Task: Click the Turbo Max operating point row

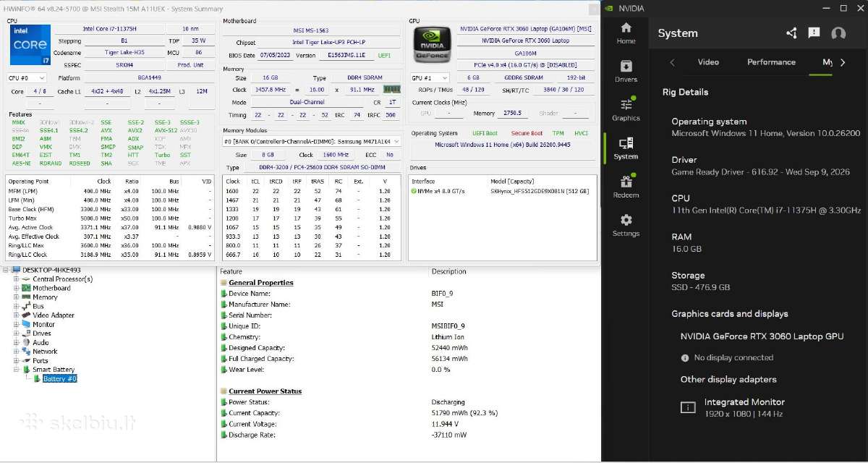Action: (111, 218)
